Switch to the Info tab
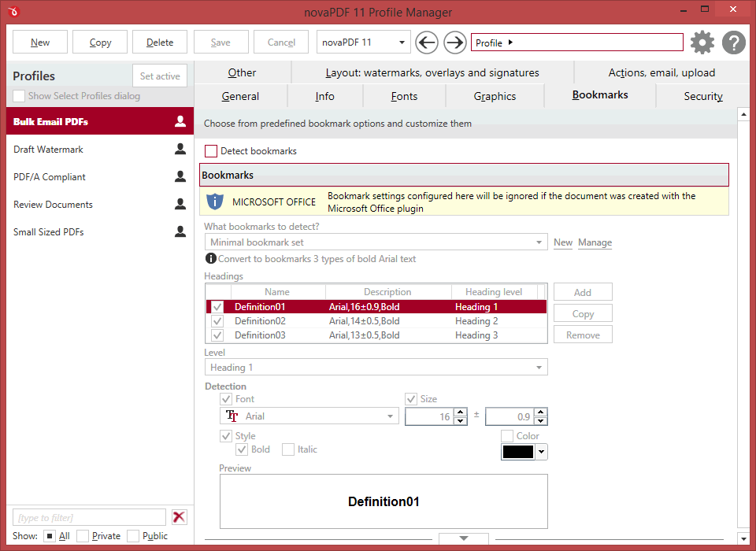The width and height of the screenshot is (756, 551). point(325,96)
